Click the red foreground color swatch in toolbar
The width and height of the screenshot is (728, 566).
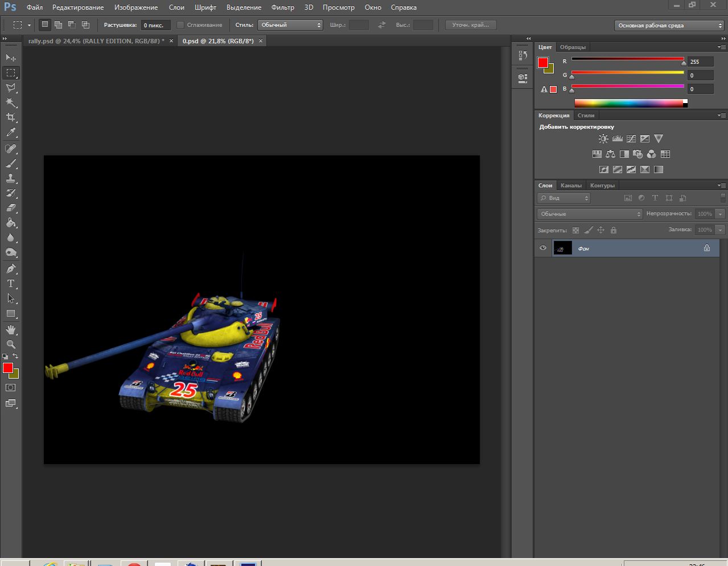click(7, 368)
